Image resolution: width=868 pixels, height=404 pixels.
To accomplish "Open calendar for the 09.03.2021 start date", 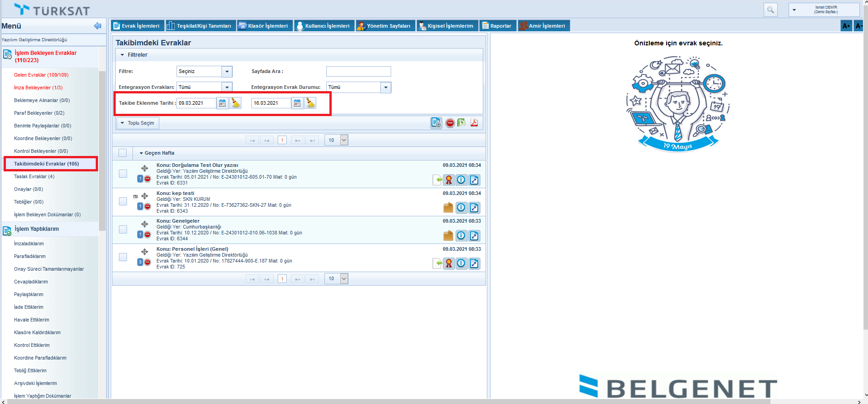I will tap(222, 103).
